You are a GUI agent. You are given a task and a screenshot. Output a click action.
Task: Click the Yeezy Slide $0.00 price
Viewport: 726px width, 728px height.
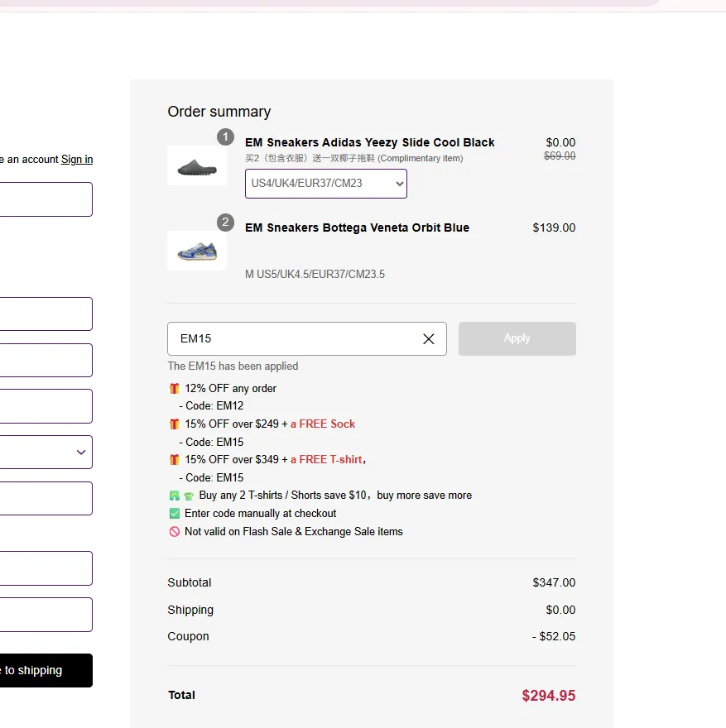tap(560, 142)
